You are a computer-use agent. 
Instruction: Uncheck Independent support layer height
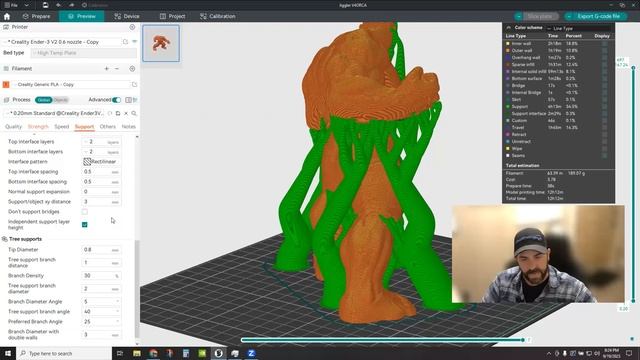point(84,224)
